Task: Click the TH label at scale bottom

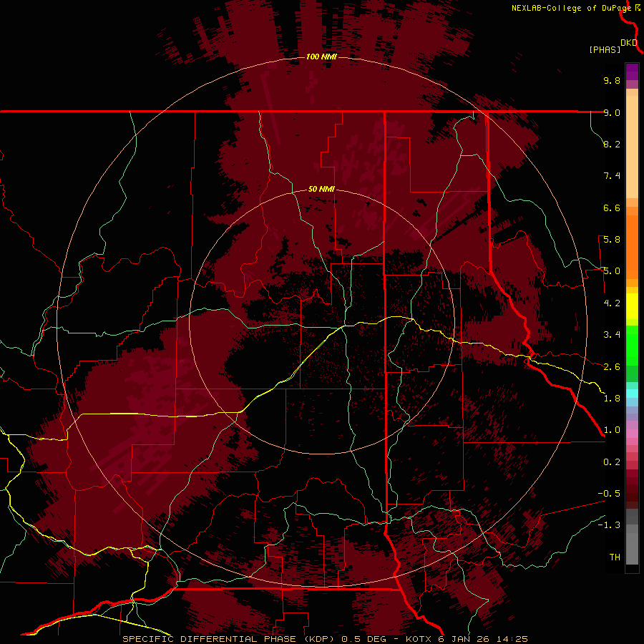Action: 615,557
